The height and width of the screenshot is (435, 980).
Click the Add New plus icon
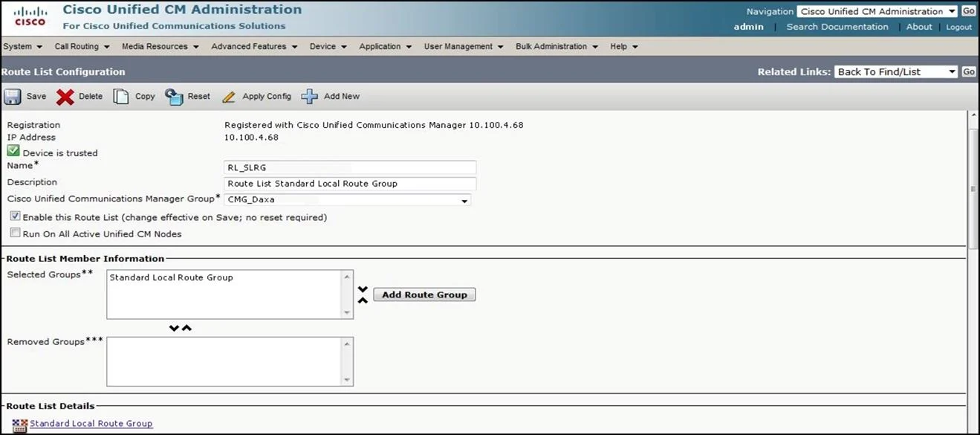point(310,97)
